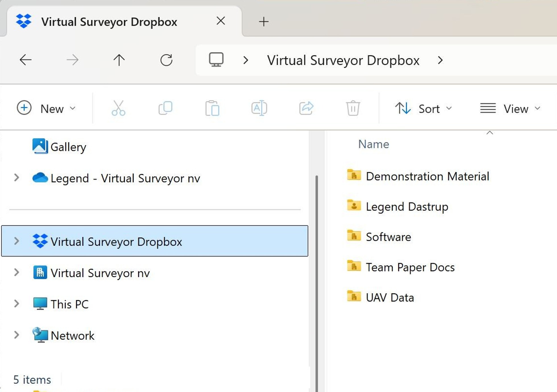Open a new tab with plus button

pyautogui.click(x=264, y=22)
